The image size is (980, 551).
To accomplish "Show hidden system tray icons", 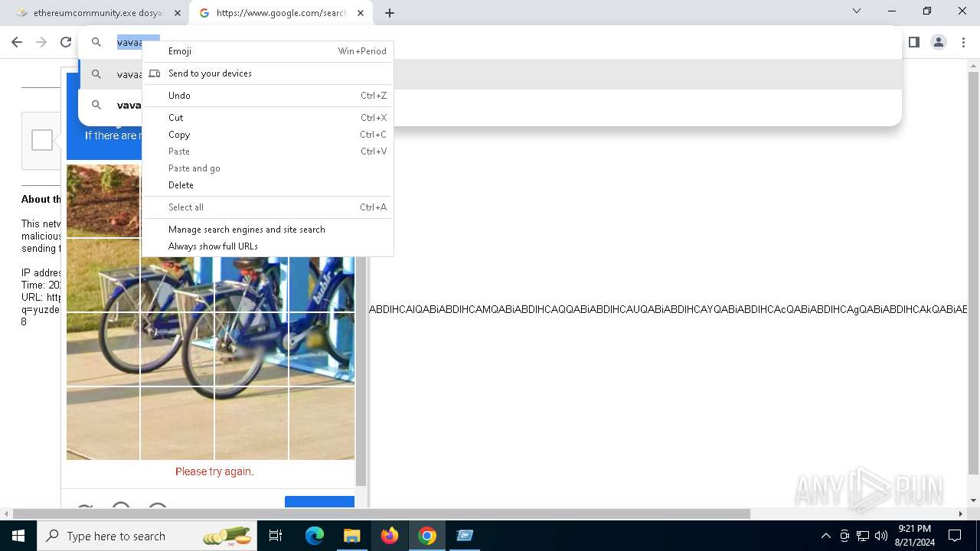I will coord(825,536).
